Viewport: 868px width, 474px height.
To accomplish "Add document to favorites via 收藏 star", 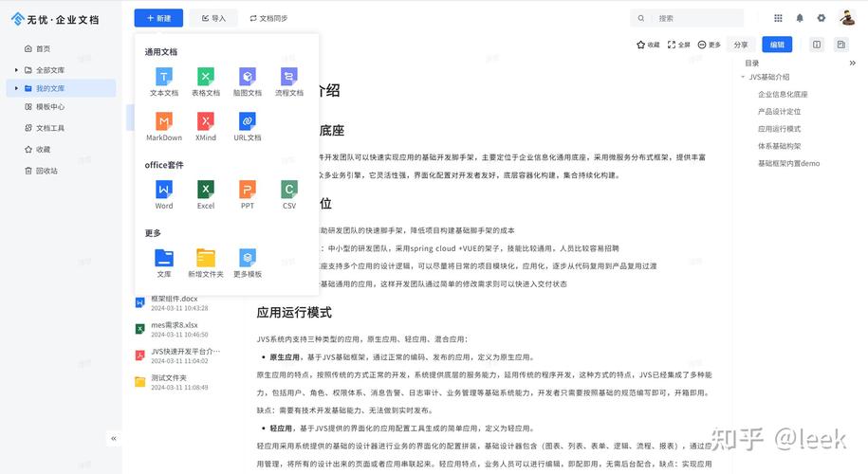I will (648, 45).
